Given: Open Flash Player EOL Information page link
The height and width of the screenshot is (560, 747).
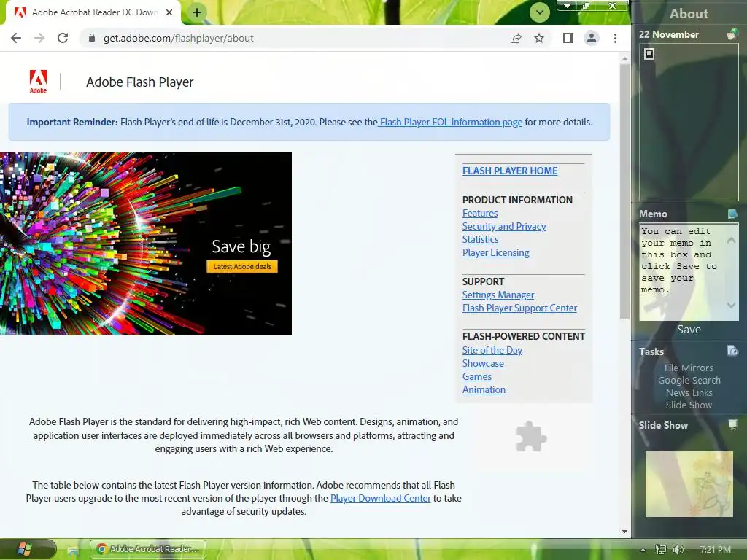Looking at the screenshot, I should [451, 122].
